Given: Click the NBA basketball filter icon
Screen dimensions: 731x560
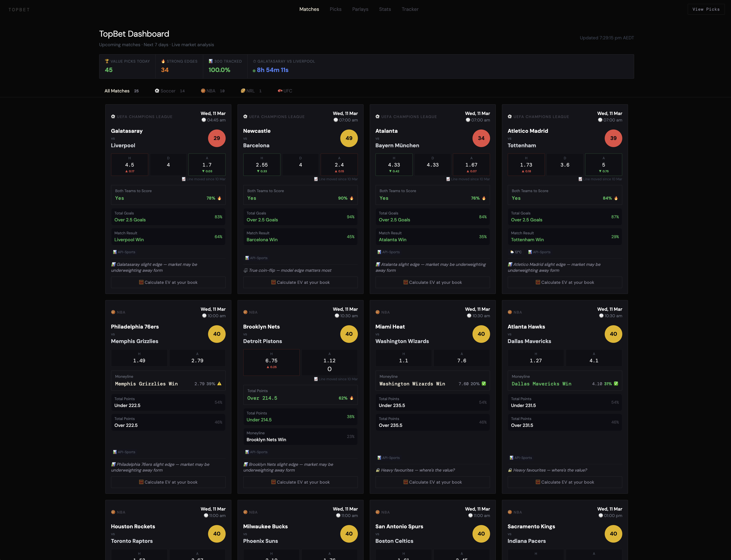Looking at the screenshot, I should pyautogui.click(x=203, y=91).
